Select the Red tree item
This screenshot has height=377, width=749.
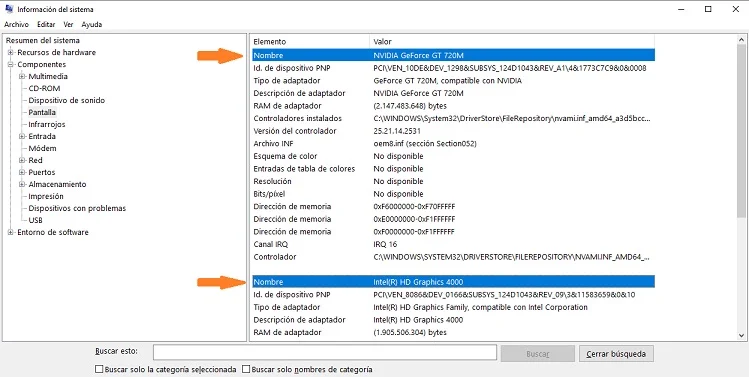point(35,160)
